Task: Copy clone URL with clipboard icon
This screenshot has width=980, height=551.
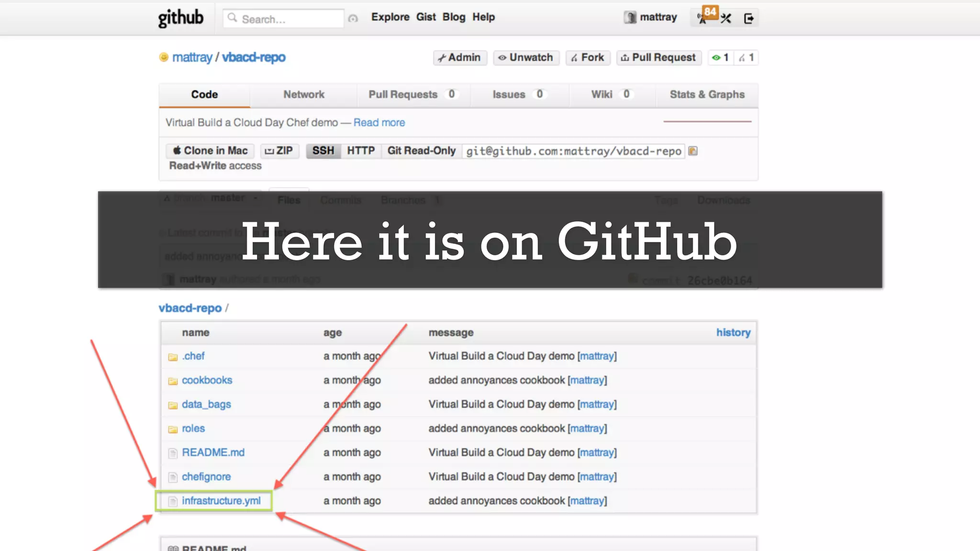Action: (x=693, y=151)
